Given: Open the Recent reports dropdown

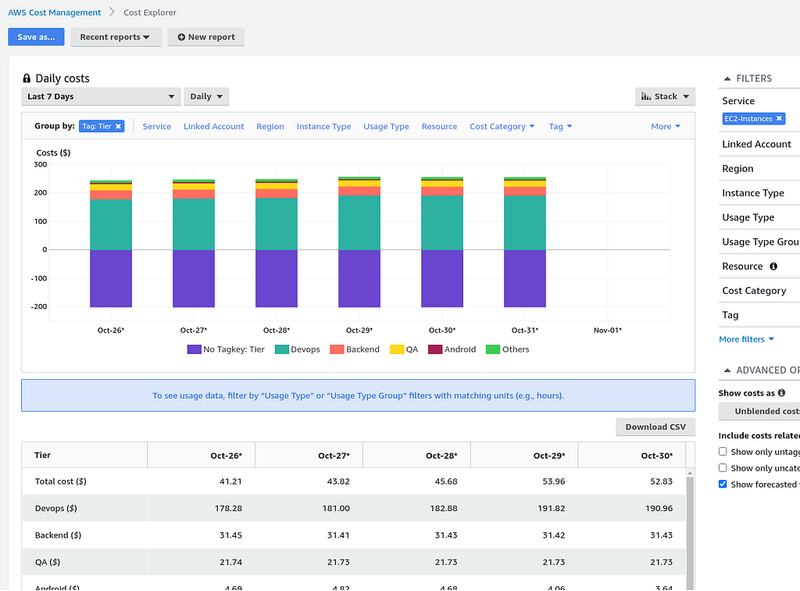Looking at the screenshot, I should [116, 37].
